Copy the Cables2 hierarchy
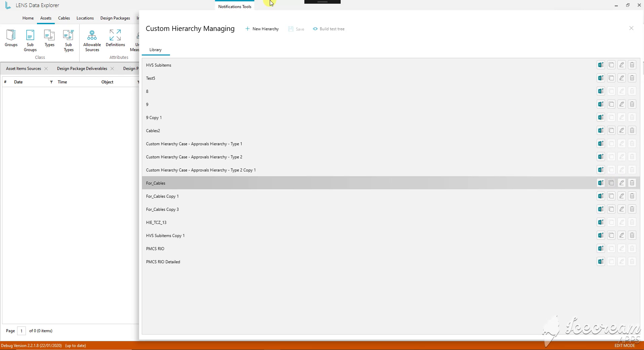This screenshot has height=350, width=644. point(611,131)
